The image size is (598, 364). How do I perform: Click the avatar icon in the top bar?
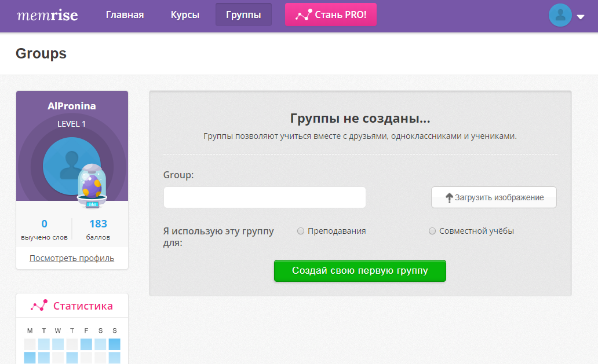pyautogui.click(x=560, y=15)
